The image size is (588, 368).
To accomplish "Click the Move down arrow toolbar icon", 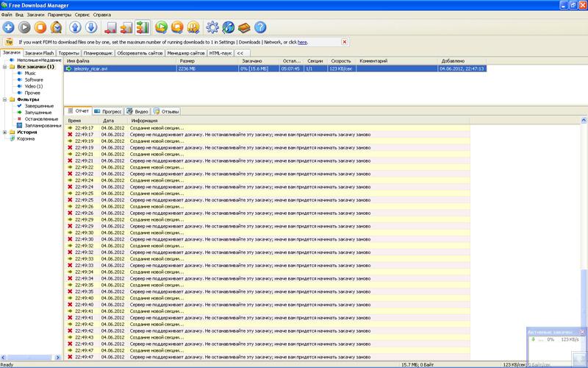I will [91, 27].
